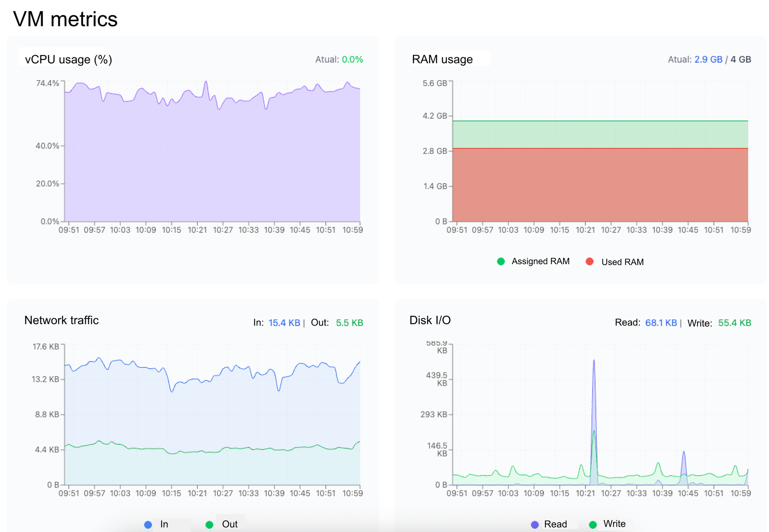
Task: Click the Disk I/O Write value 55.4 KB
Action: (x=734, y=323)
